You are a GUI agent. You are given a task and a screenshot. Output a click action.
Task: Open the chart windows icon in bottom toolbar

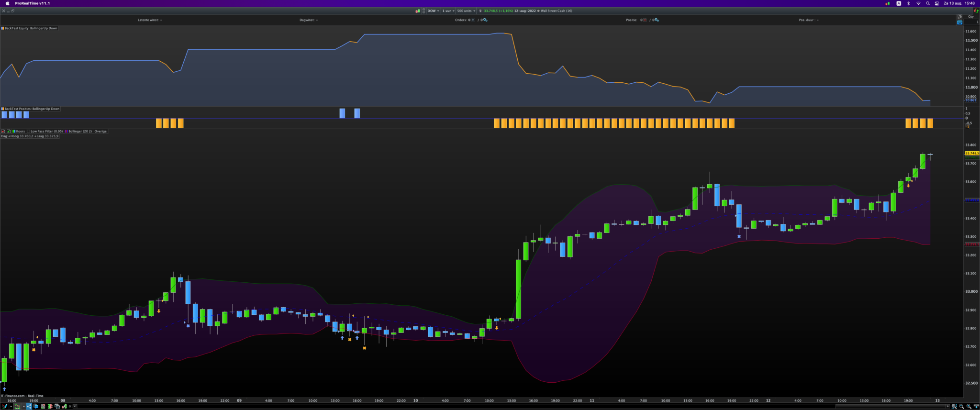point(57,406)
